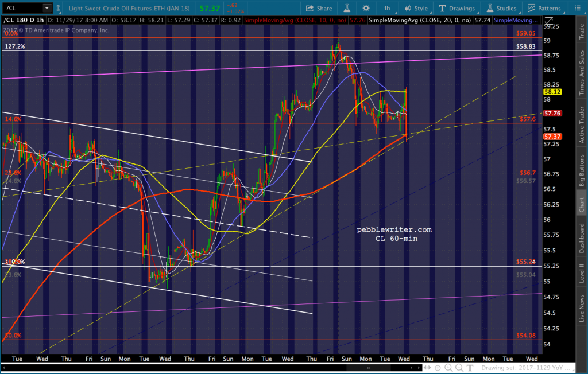Click the $57.6 level label
This screenshot has height=374, width=588.
click(528, 119)
